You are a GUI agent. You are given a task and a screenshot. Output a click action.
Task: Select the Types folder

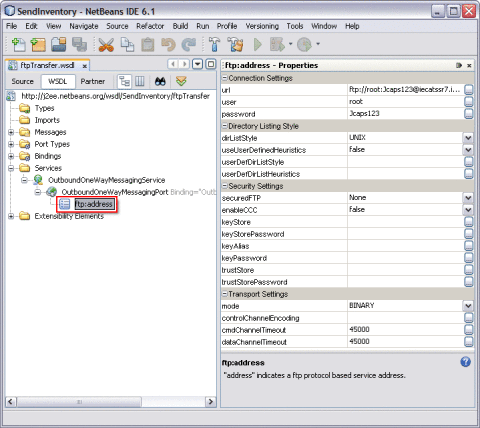(x=44, y=108)
